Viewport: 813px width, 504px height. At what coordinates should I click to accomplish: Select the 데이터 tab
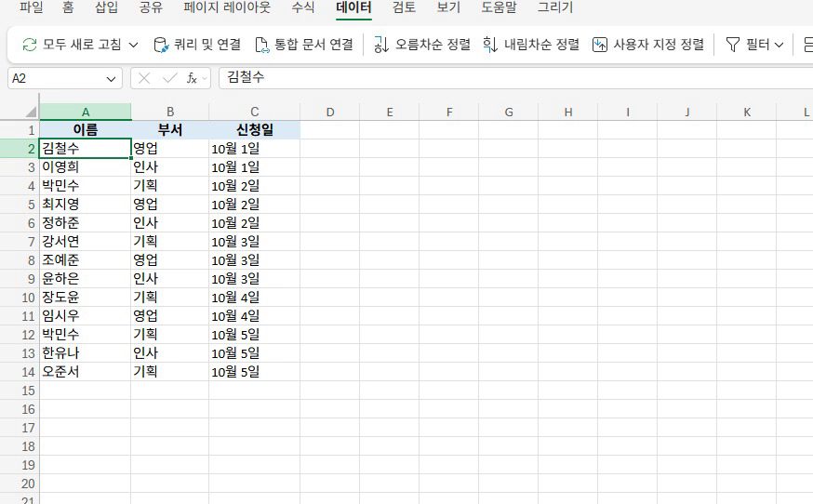pos(353,7)
